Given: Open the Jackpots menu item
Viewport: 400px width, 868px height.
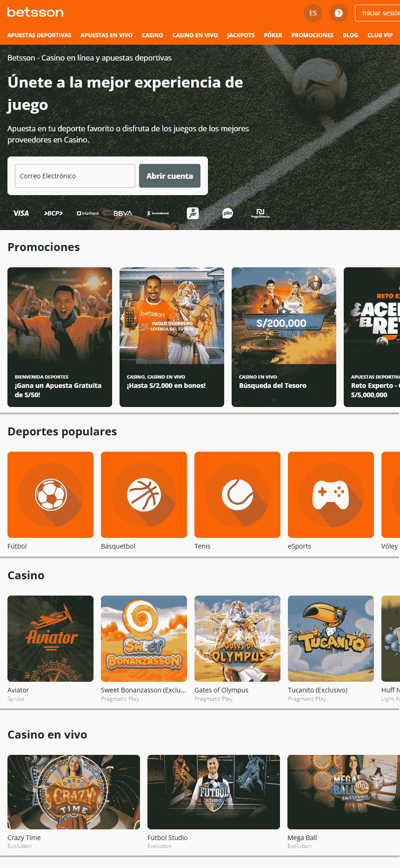Looking at the screenshot, I should (x=241, y=35).
